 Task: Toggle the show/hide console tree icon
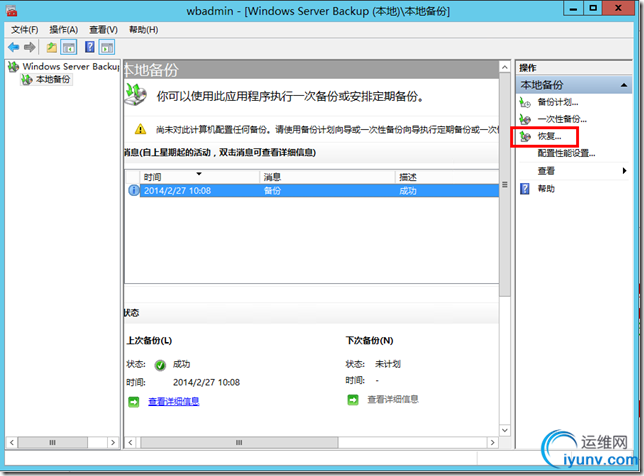point(69,48)
